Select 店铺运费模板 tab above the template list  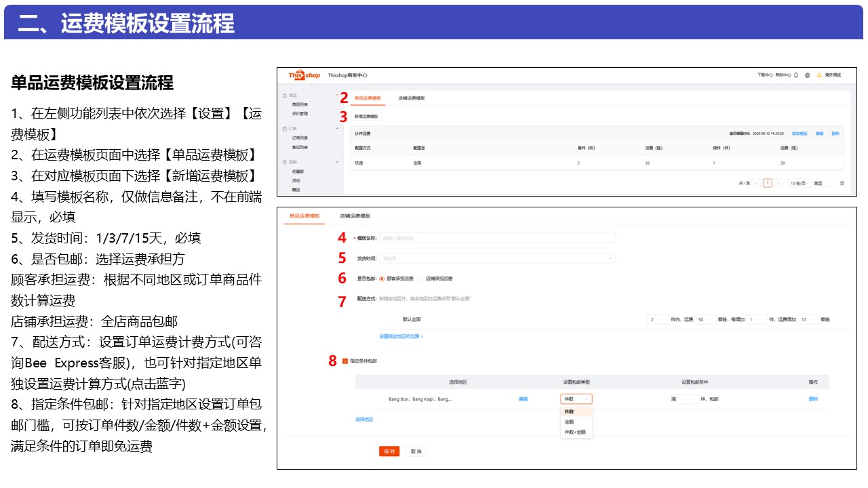(412, 98)
